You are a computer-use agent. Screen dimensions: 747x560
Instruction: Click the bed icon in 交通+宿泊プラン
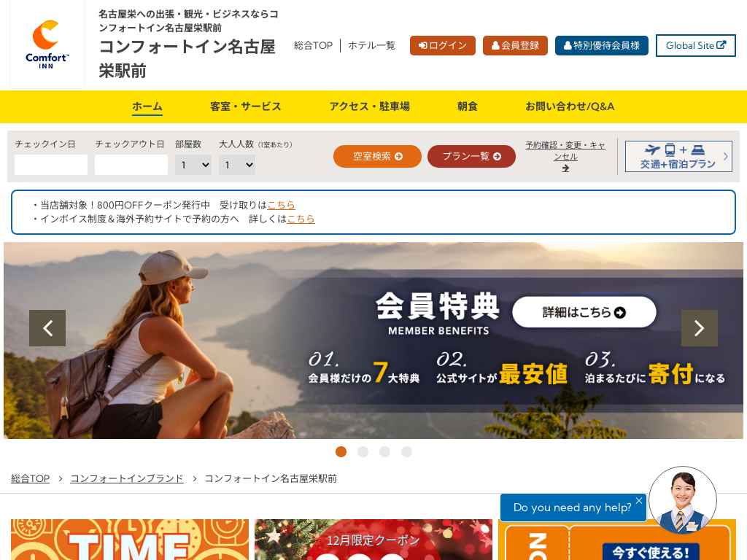(x=698, y=150)
